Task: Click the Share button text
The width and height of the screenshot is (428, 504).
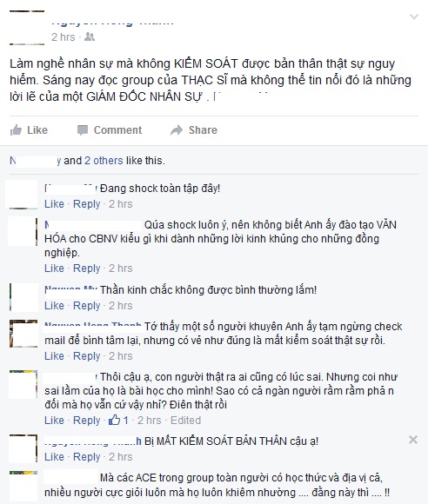Action: 203,129
